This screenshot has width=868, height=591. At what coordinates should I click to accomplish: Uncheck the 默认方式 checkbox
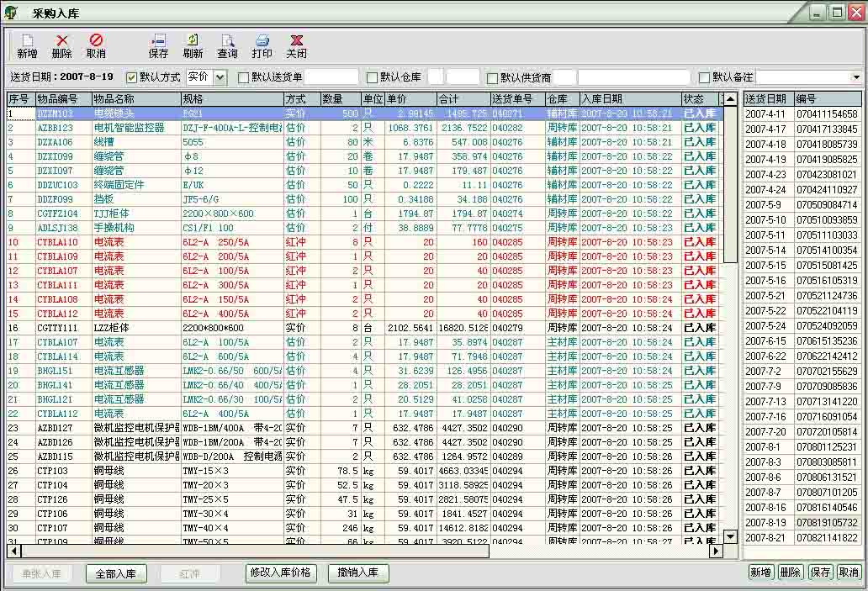coord(131,77)
